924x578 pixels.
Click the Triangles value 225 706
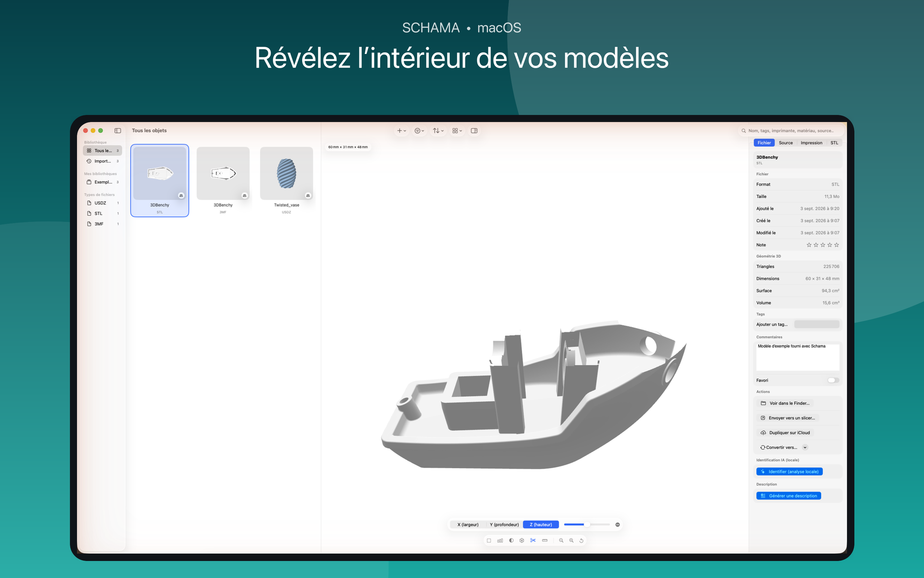pyautogui.click(x=831, y=267)
